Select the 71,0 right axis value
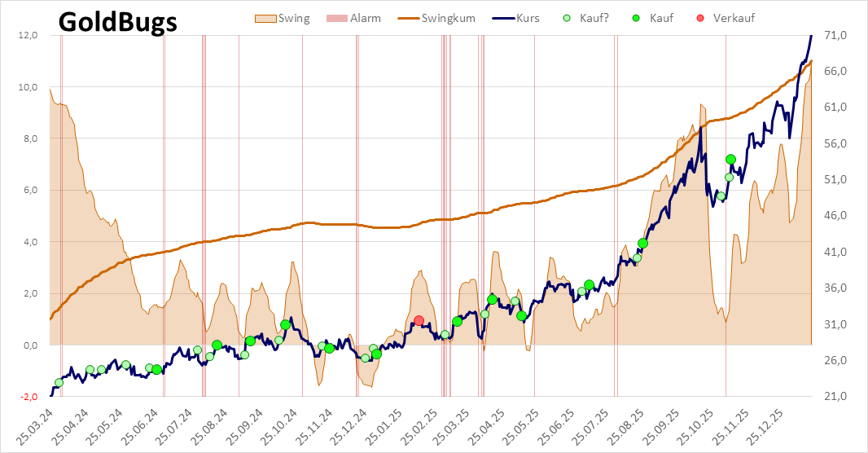Image resolution: width=868 pixels, height=453 pixels. click(837, 35)
